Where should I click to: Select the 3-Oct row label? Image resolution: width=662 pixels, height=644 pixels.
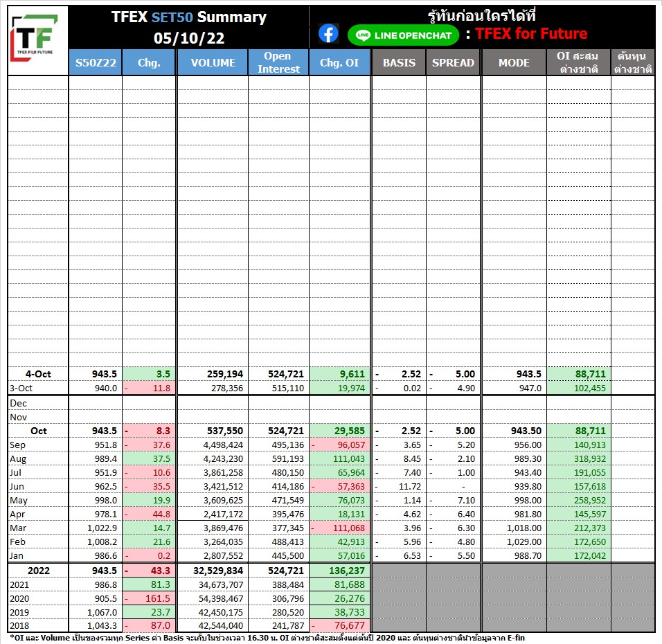click(21, 388)
